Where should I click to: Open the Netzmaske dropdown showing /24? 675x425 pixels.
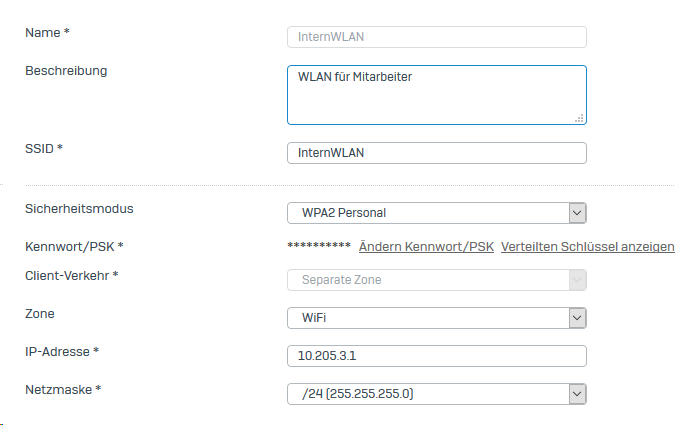tap(436, 394)
